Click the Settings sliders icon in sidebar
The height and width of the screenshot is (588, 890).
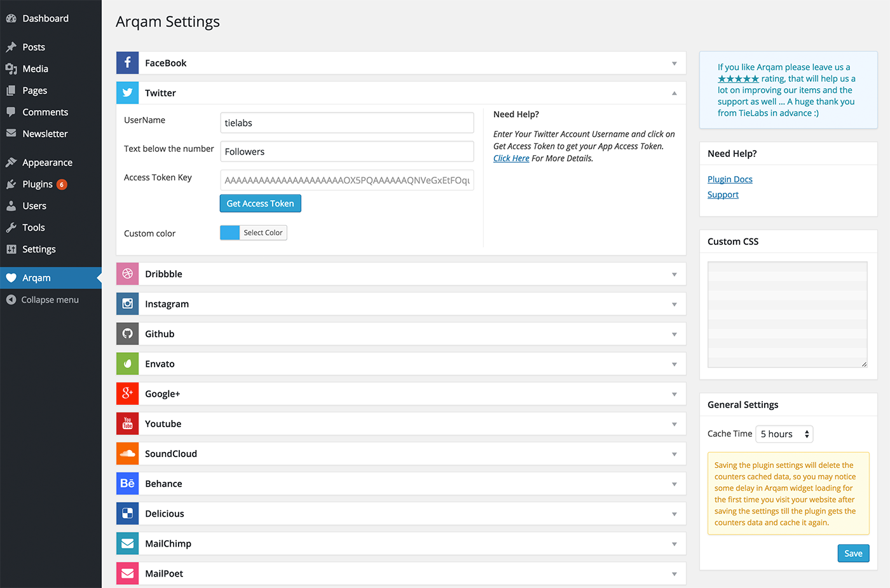point(11,249)
